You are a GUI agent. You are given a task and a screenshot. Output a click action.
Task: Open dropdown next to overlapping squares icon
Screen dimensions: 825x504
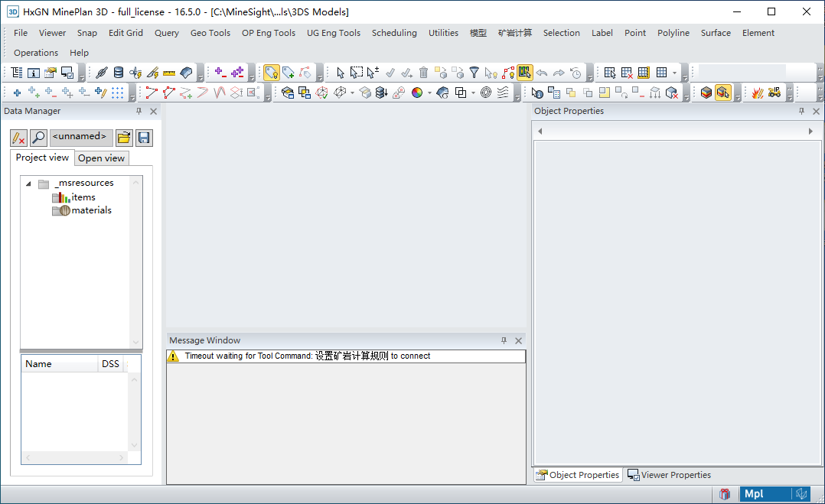coord(473,93)
